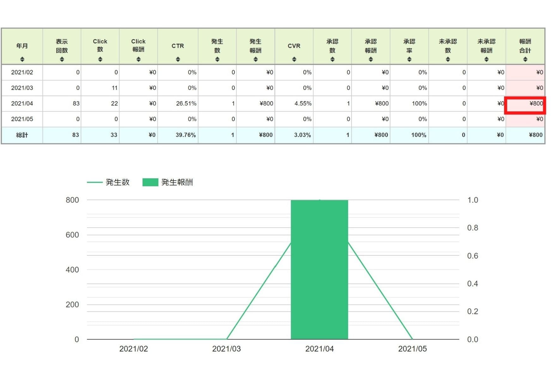Click Click数 value 22 for 2021/04
Image resolution: width=552 pixels, height=392 pixels.
[100, 103]
